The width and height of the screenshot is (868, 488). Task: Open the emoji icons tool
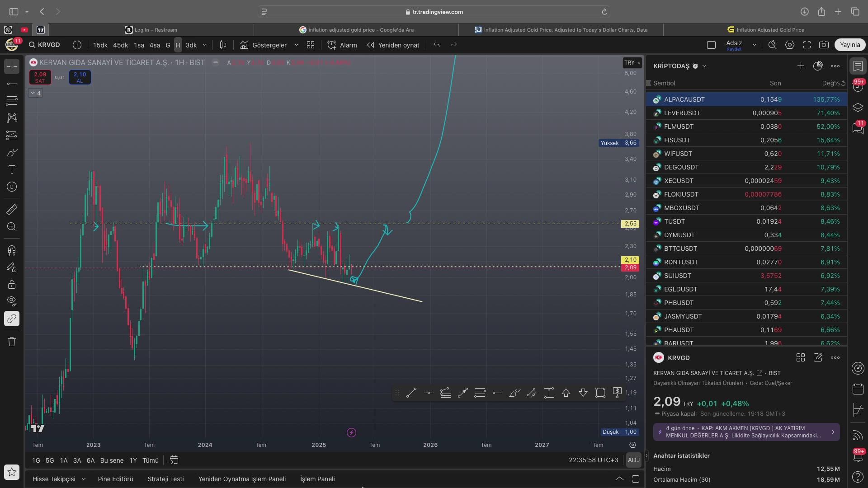tap(12, 187)
